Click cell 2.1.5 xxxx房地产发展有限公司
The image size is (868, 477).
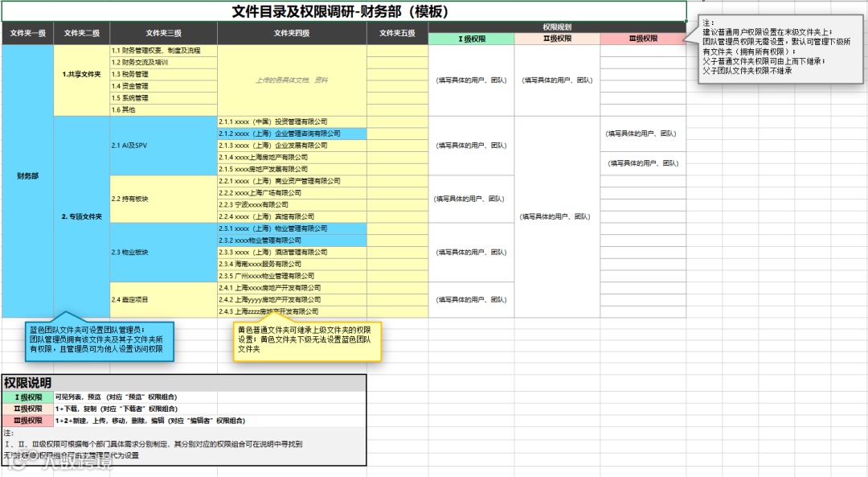tap(292, 169)
